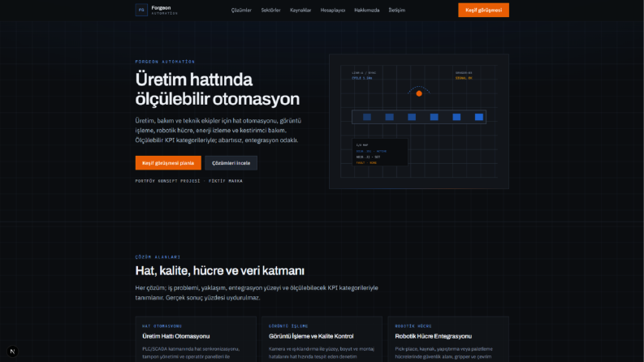Open the Next.js dev tools badge

(12, 351)
